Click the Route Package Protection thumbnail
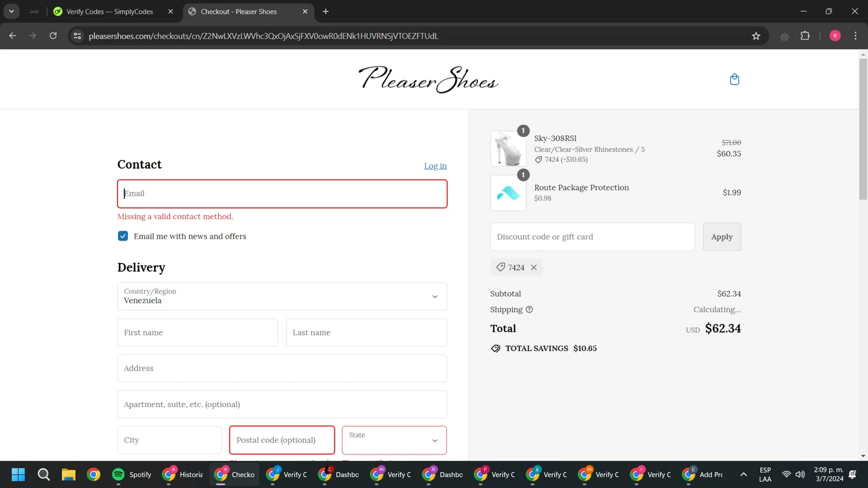868x488 pixels. click(x=508, y=193)
